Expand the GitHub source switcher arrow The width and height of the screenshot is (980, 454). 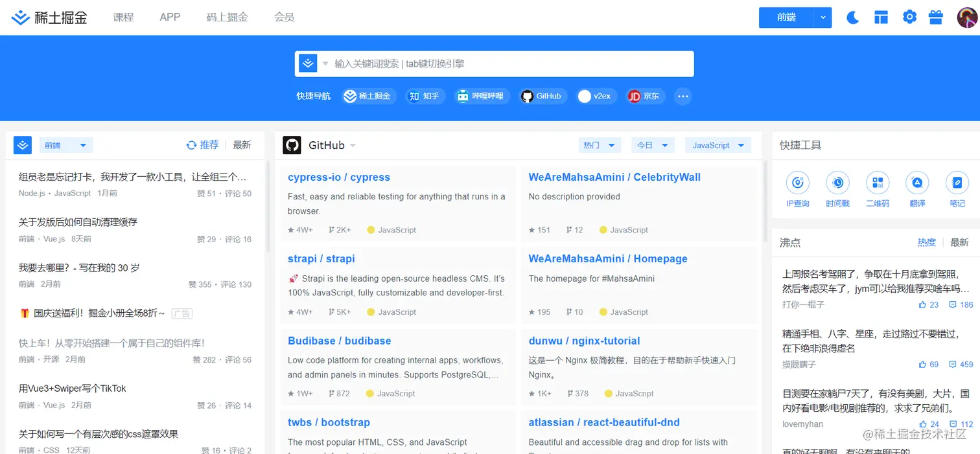click(353, 146)
